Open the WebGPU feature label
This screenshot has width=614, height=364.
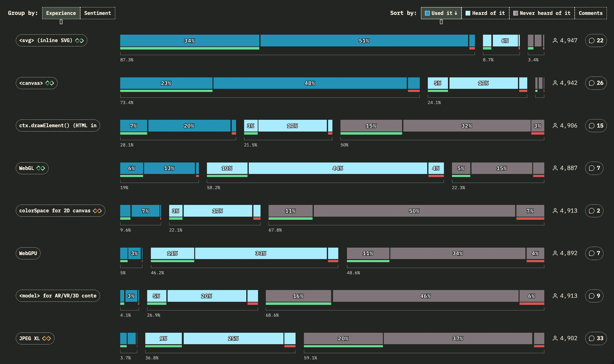click(x=28, y=253)
